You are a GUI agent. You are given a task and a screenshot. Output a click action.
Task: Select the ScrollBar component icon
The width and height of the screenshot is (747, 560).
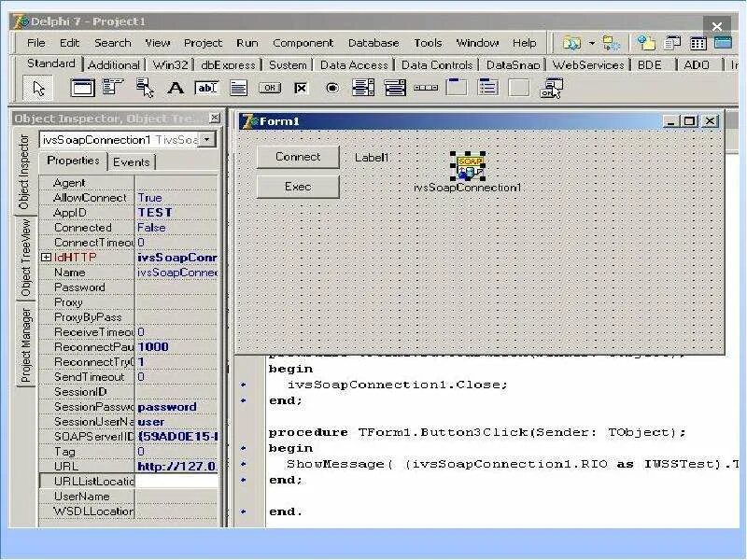[x=426, y=88]
